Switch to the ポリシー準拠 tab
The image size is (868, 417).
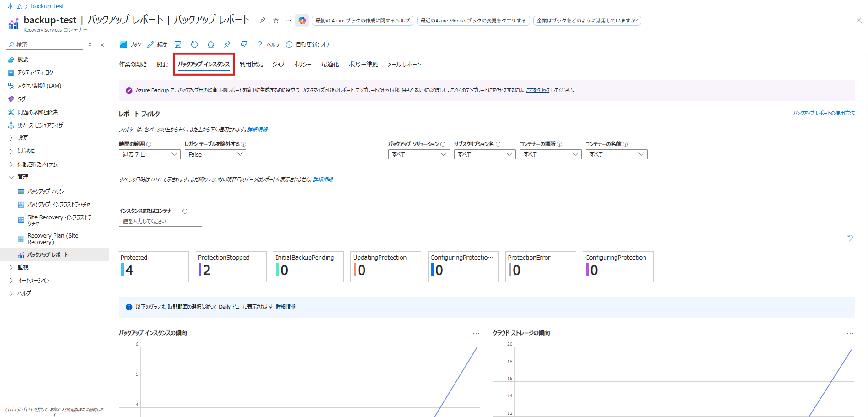pyautogui.click(x=363, y=65)
